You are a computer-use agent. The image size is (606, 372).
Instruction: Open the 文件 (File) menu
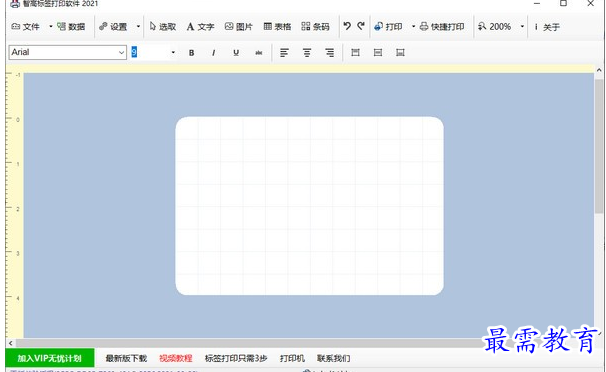25,27
